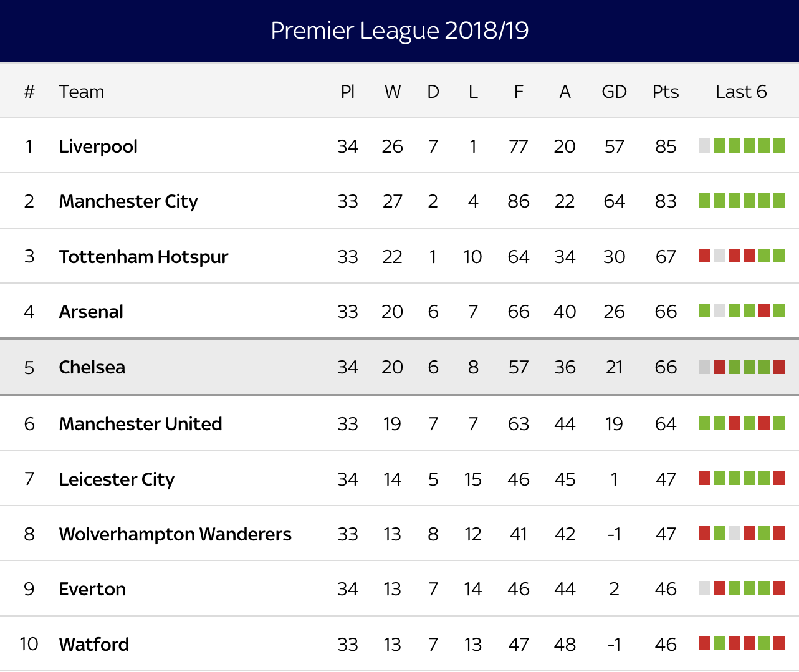799x672 pixels.
Task: Click the Everton team name
Action: coord(92,589)
